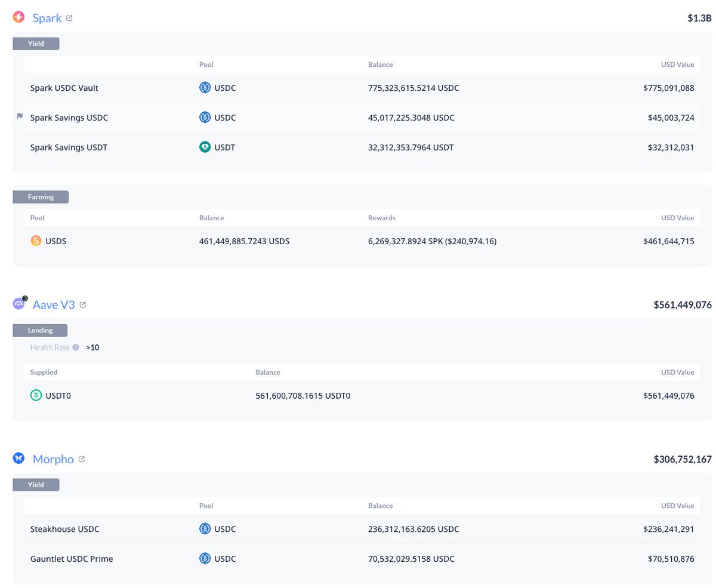
Task: Open the Morpho protocol name link
Action: coord(53,459)
